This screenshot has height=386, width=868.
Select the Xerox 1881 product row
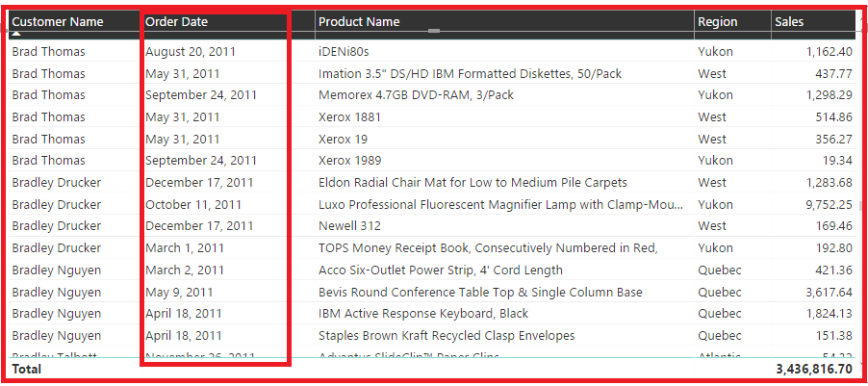pos(349,116)
